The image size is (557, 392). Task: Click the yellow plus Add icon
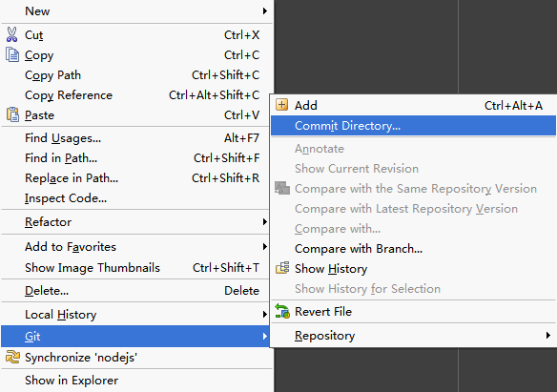pos(282,105)
